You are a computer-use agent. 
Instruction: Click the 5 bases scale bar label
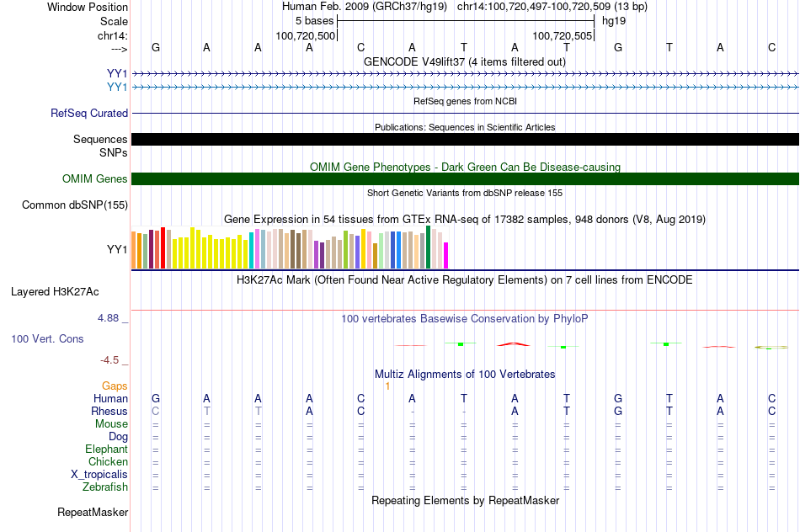coord(314,21)
